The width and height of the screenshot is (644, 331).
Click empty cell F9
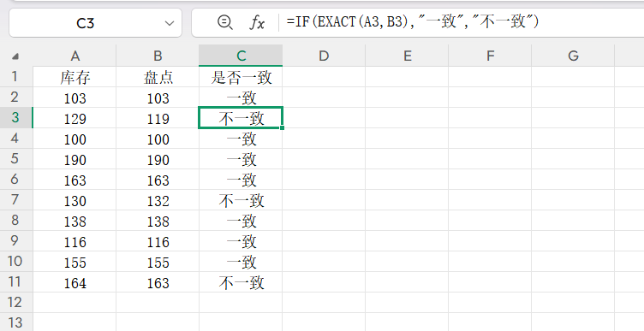491,240
